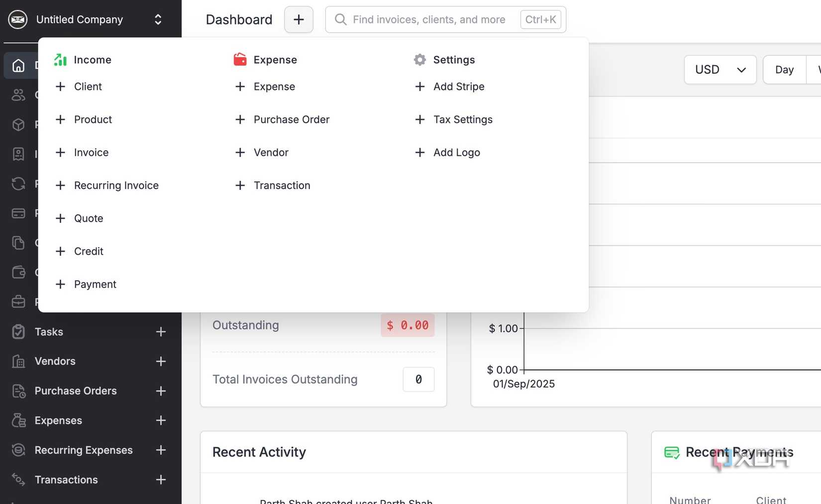Click the Settings column heading
This screenshot has width=821, height=504.
[444, 60]
